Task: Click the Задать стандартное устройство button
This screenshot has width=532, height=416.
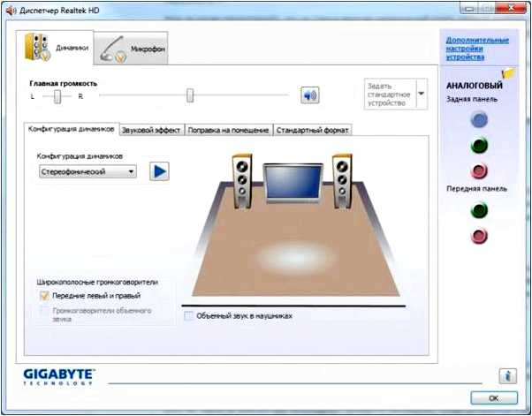Action: pos(391,94)
